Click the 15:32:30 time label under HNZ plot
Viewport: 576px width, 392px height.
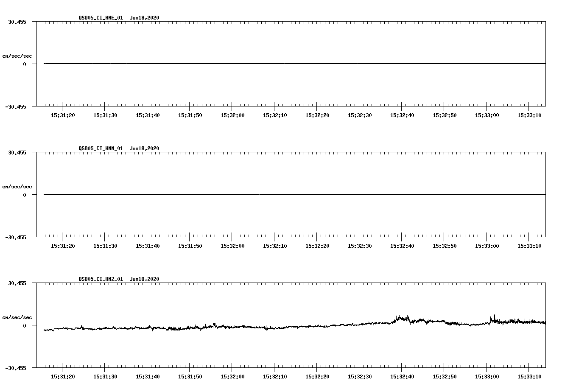pos(360,376)
